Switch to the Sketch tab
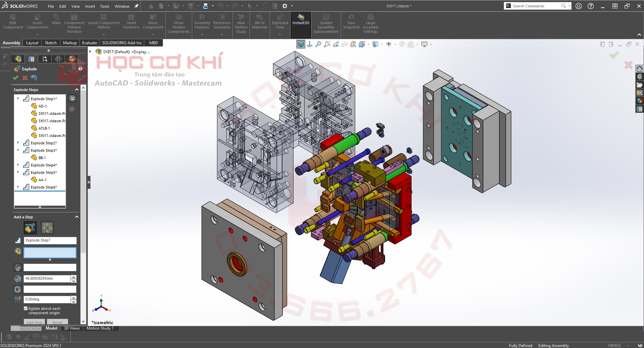This screenshot has width=644, height=348. (x=51, y=43)
